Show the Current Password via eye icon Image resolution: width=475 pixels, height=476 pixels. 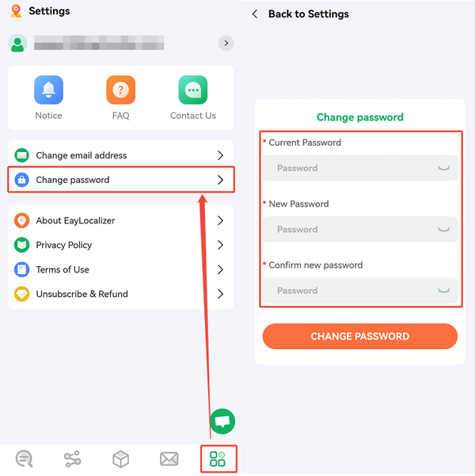tap(443, 168)
